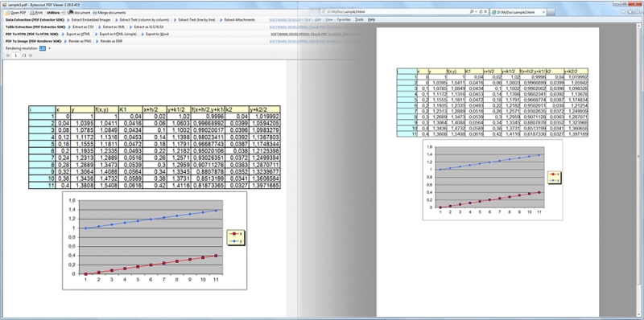Open the browser Favorites menu
The width and height of the screenshot is (644, 320).
344,19
